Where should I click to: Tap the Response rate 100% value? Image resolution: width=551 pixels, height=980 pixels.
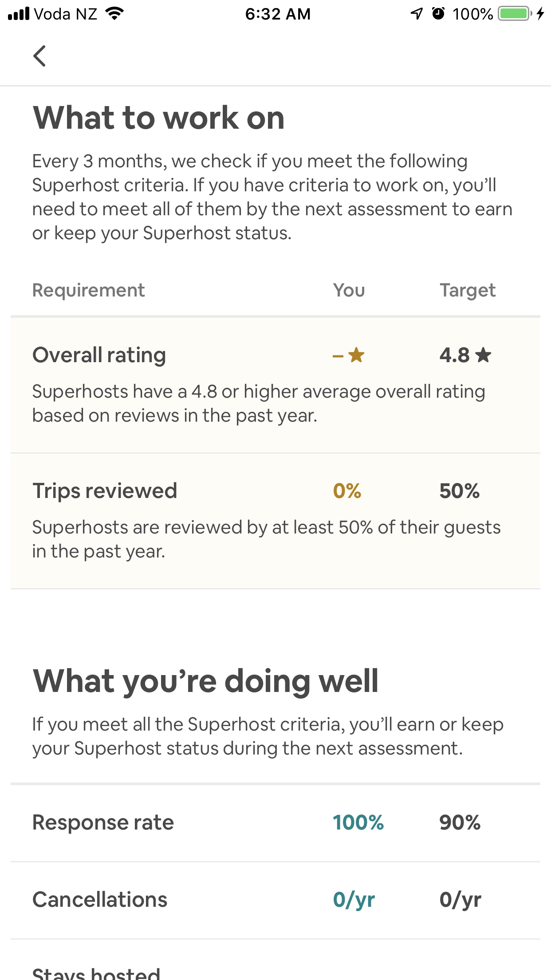[359, 822]
